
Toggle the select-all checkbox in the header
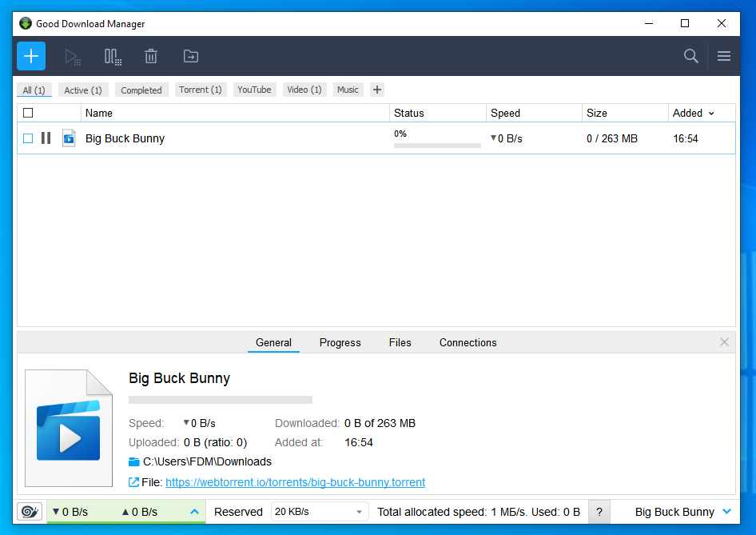28,113
